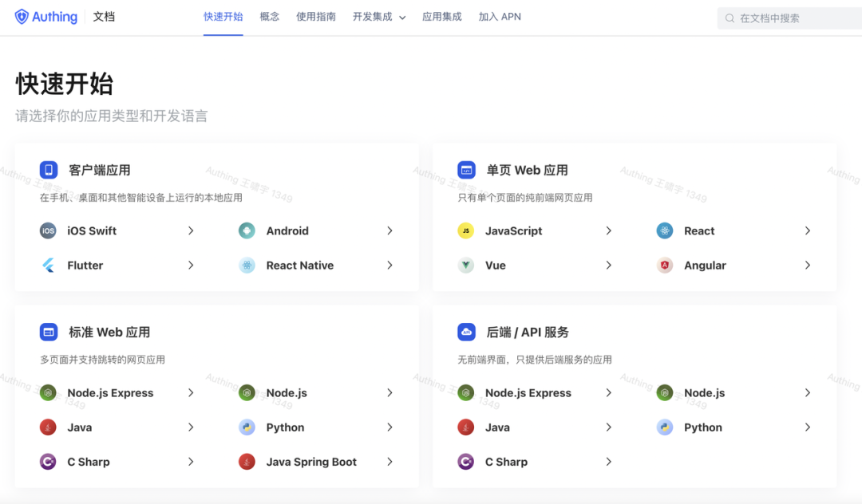862x504 pixels.
Task: Expand the 开发集成 dropdown menu
Action: (379, 17)
